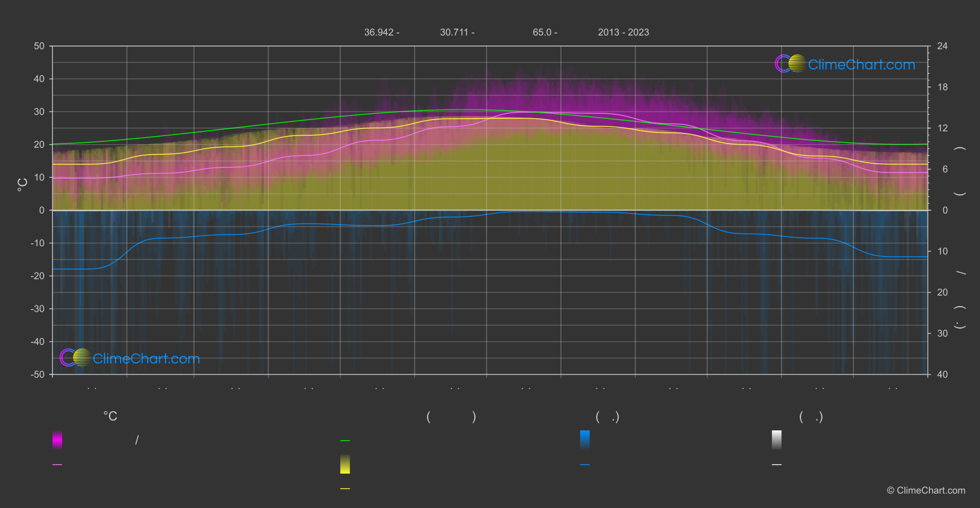
Task: Click the yellow gradient legend swatch
Action: (x=345, y=464)
